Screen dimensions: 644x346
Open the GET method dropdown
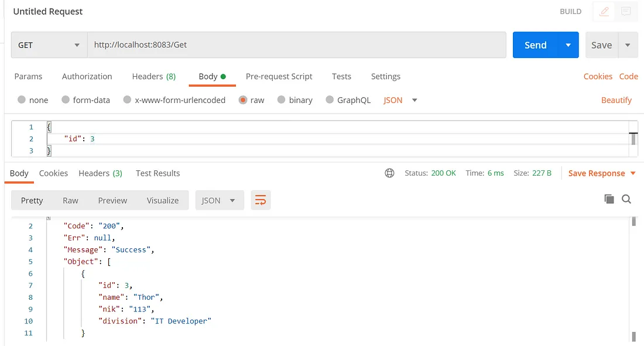pos(49,45)
